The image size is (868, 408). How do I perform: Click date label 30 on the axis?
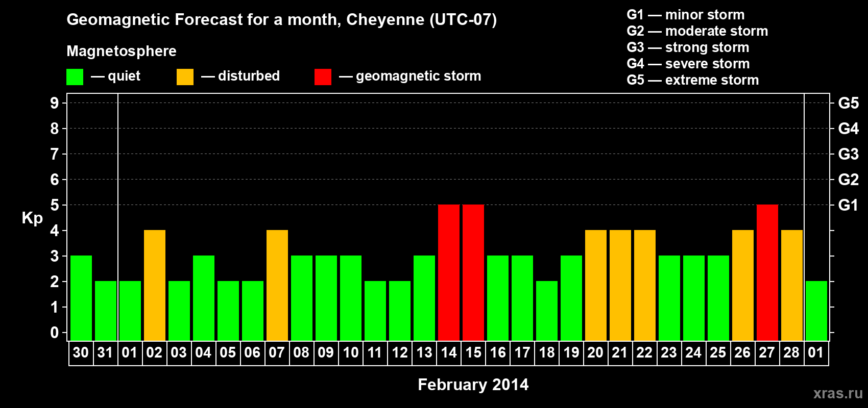click(81, 353)
